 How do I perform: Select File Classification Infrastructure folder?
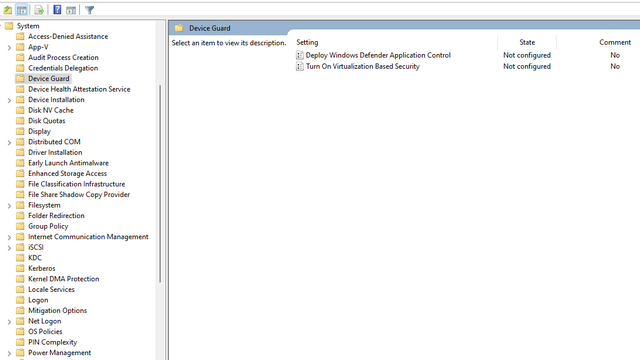76,184
